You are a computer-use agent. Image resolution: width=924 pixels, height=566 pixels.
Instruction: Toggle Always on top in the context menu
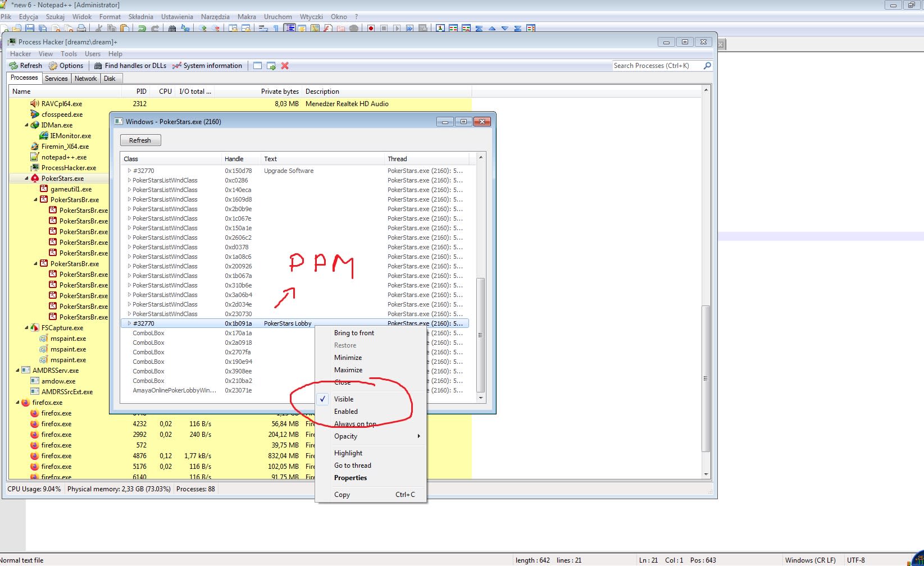355,424
